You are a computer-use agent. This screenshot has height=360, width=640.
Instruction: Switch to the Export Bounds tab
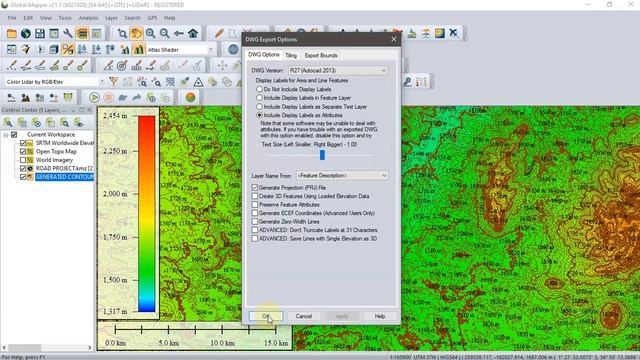(321, 55)
